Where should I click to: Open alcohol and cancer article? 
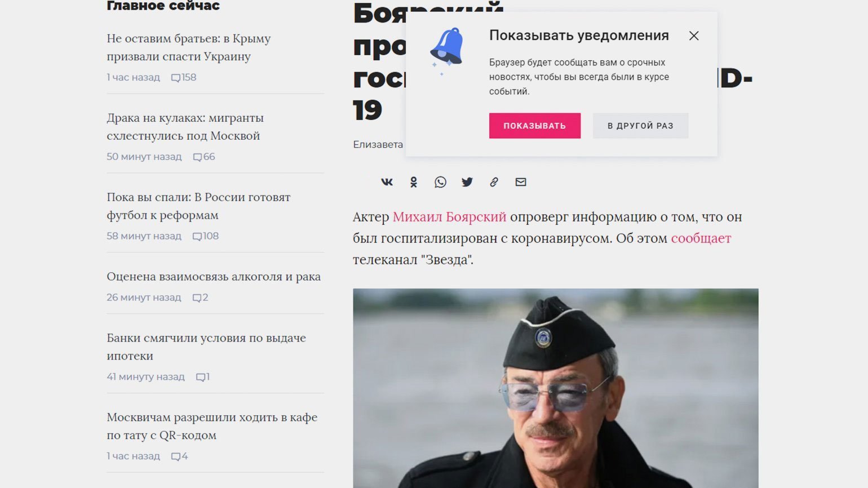[214, 277]
